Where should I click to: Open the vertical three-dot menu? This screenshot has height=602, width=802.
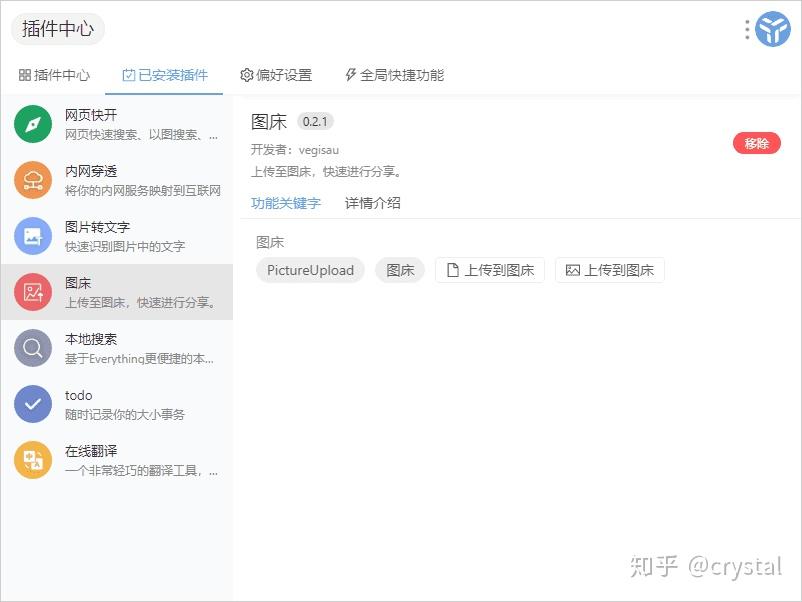click(x=745, y=29)
